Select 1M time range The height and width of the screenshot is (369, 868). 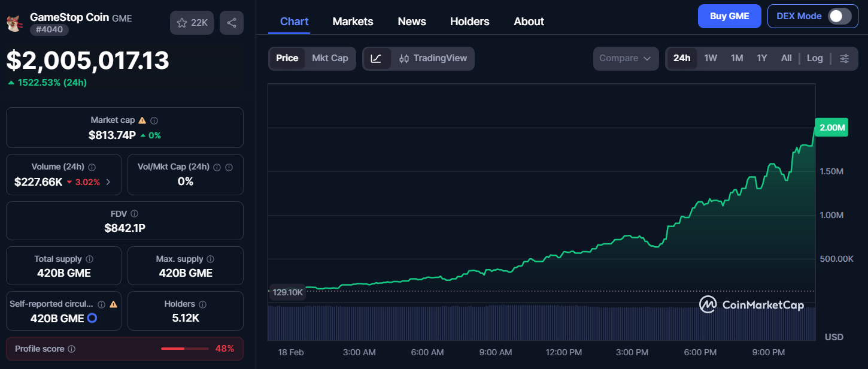coord(737,58)
